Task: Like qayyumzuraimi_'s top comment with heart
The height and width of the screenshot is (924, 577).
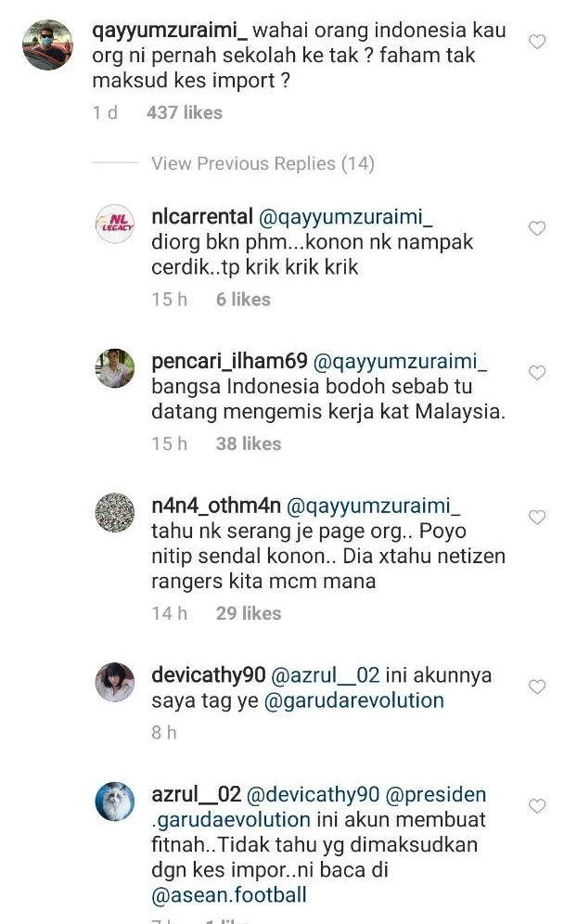Action: click(x=537, y=42)
